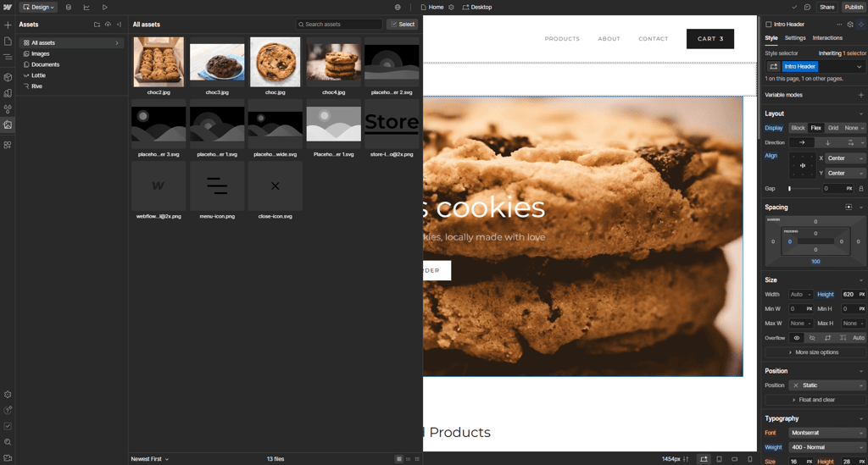868x465 pixels.
Task: Open the video tutorials icon
Action: [x=8, y=458]
